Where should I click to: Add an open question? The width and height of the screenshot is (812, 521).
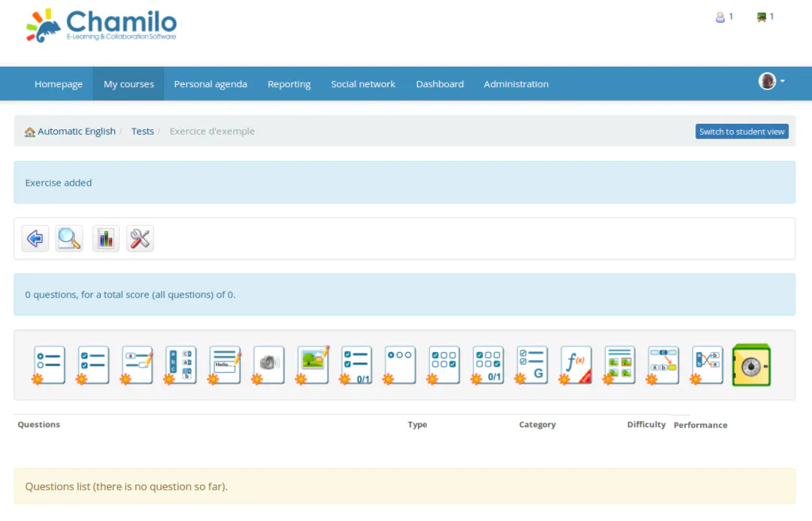224,365
